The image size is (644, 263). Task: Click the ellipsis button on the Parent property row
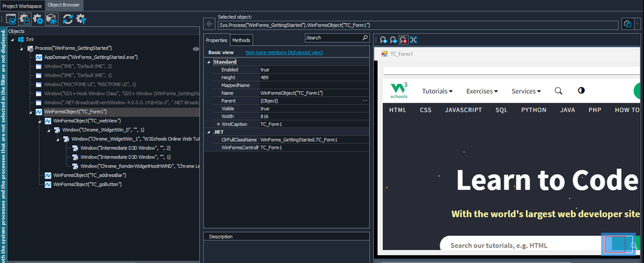point(365,101)
